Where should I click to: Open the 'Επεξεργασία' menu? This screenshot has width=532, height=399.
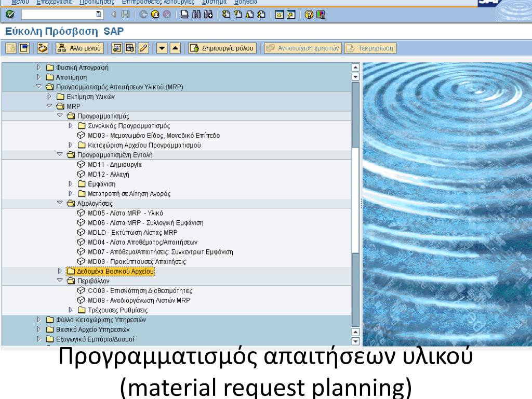click(x=54, y=2)
